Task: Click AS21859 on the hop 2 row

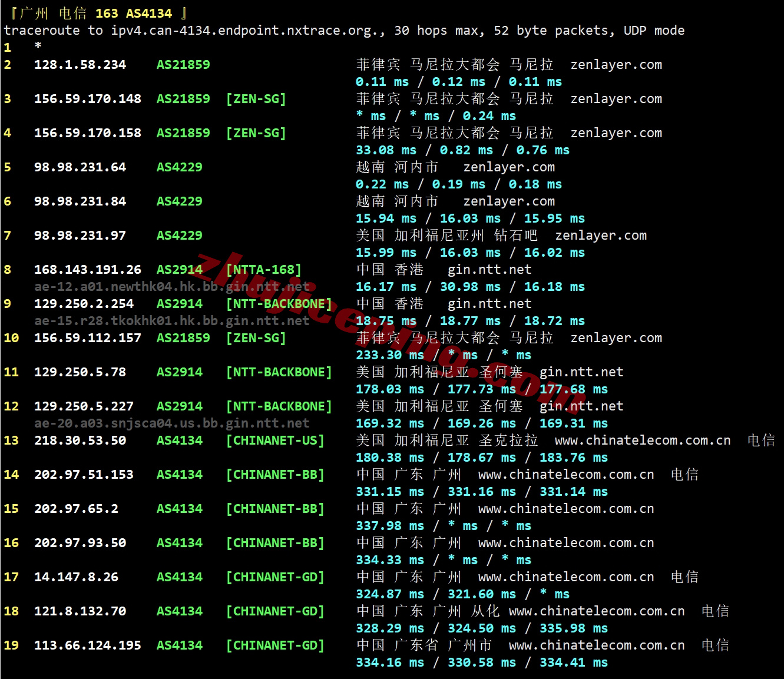Action: [x=183, y=65]
